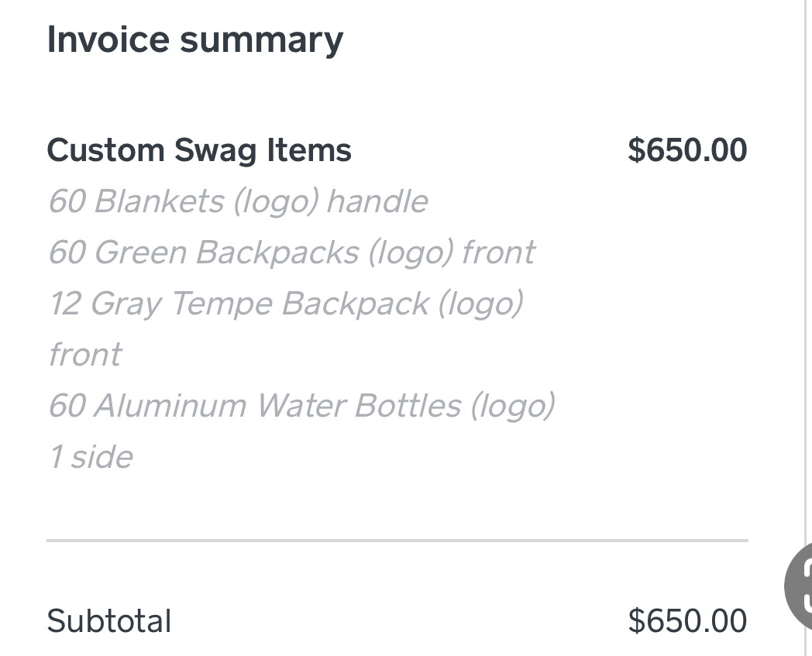Screen dimensions: 812x656
Task: Click the 60 Blankets (logo) handle line
Action: pos(238,201)
